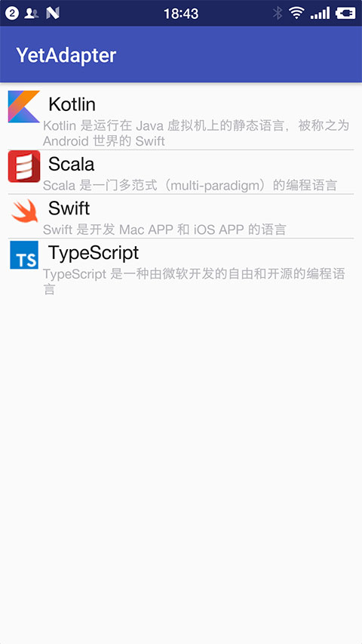Tap the battery charging icon
This screenshot has width=362, height=644.
coord(345,13)
